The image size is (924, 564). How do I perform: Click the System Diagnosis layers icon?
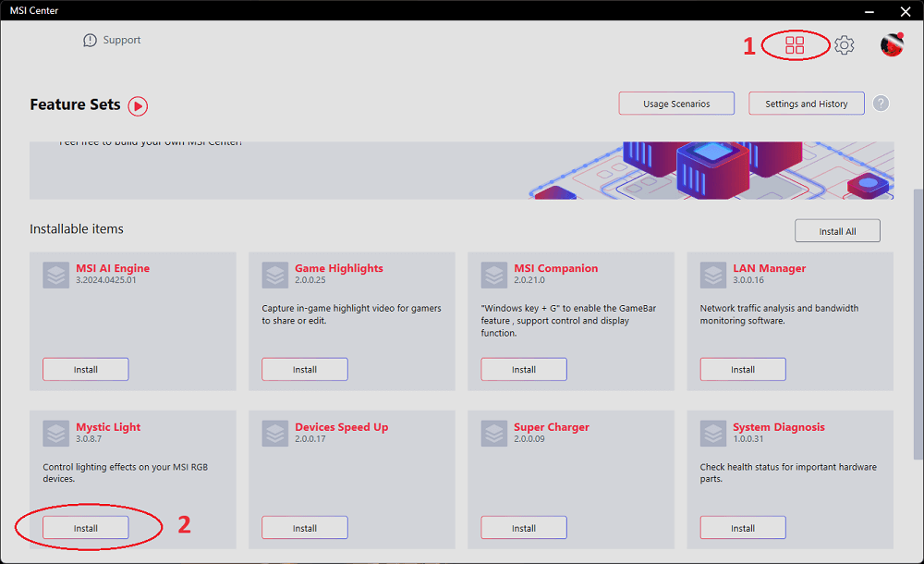[713, 434]
